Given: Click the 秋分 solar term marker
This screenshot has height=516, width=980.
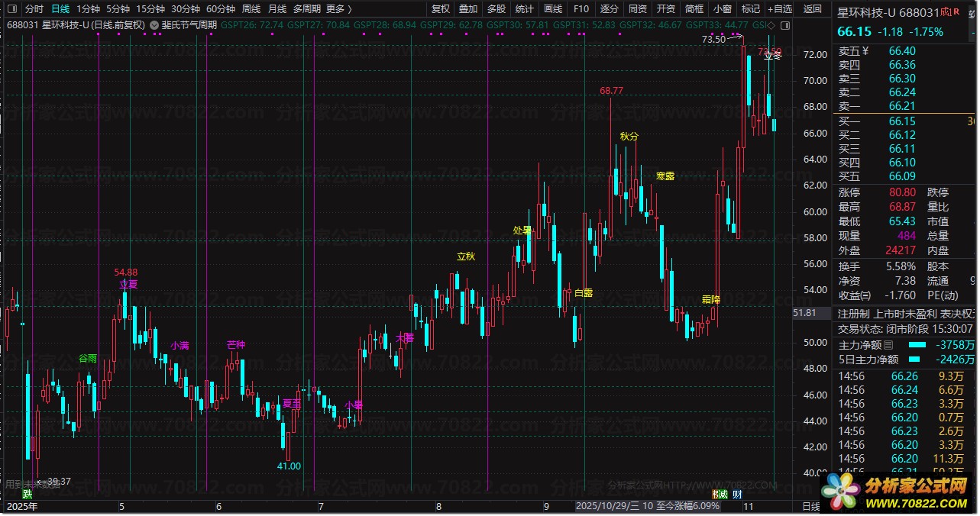Looking at the screenshot, I should [x=629, y=137].
